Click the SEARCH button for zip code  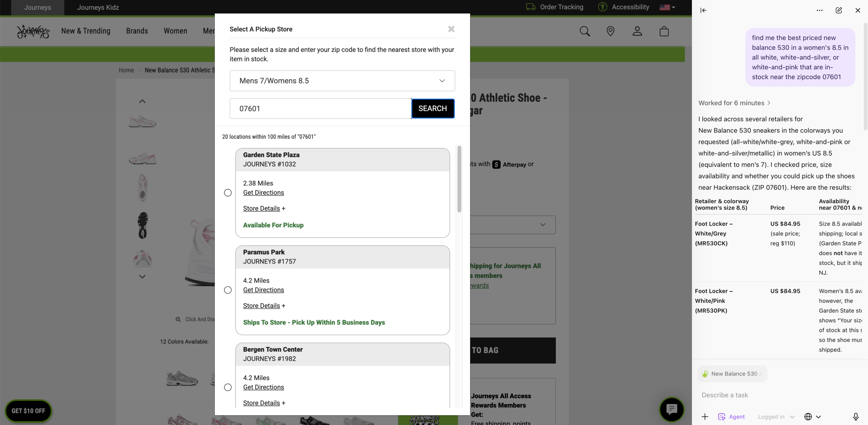[433, 108]
